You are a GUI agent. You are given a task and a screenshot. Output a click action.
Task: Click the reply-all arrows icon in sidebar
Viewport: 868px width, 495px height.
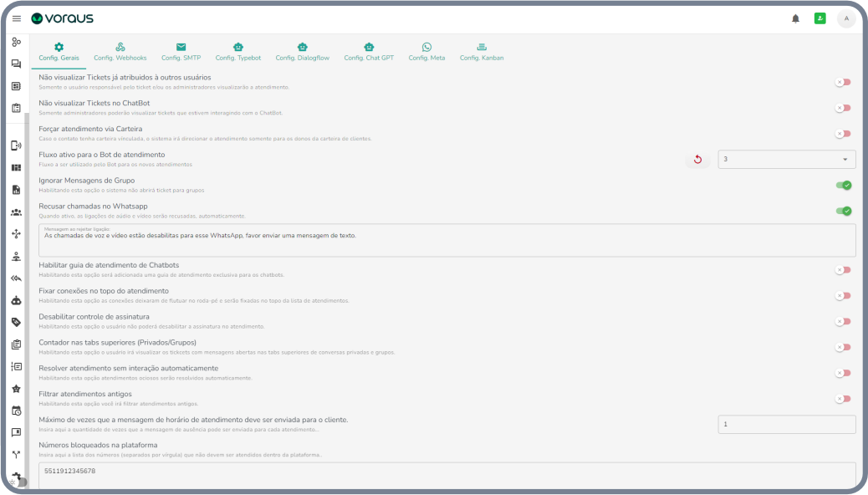point(16,278)
